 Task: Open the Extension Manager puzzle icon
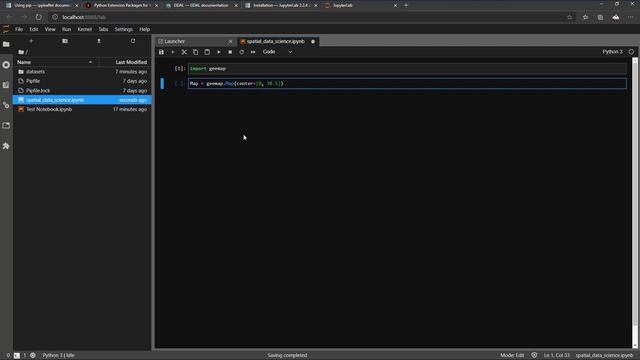coord(6,146)
